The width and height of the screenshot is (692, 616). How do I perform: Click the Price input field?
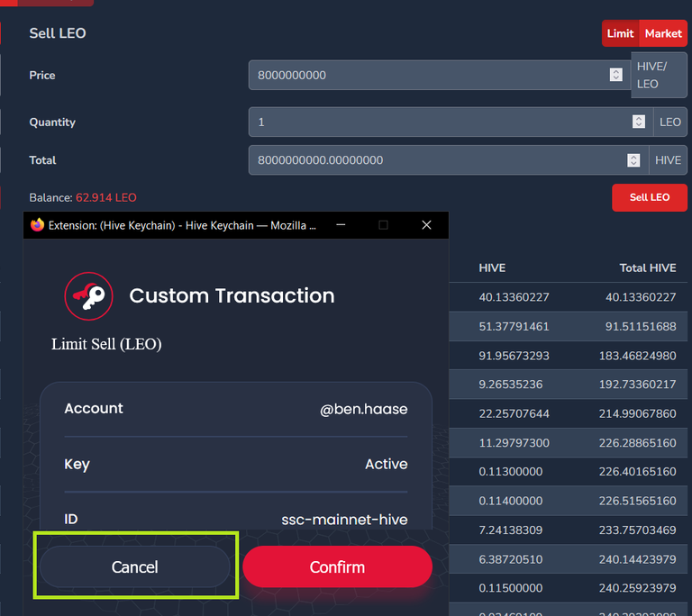click(x=439, y=75)
